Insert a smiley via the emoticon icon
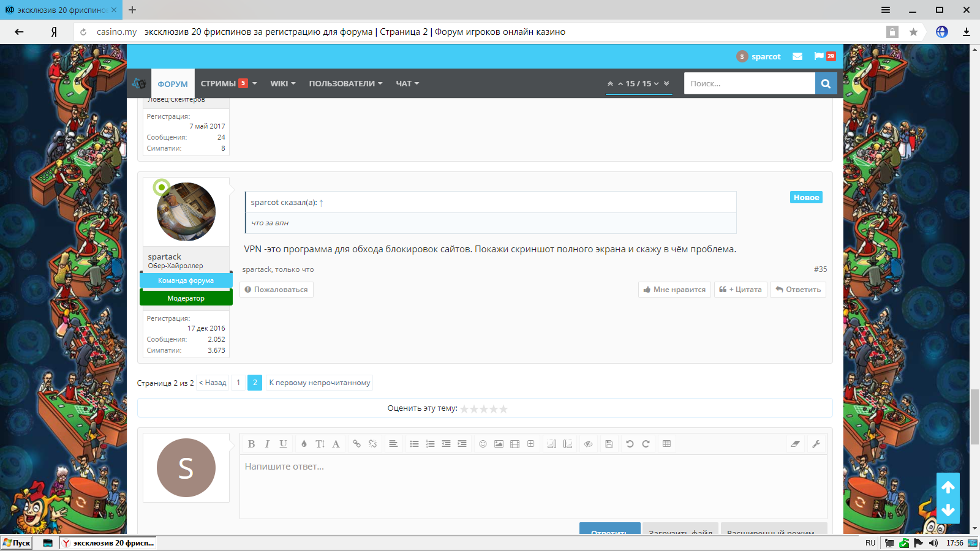The image size is (980, 551). pyautogui.click(x=483, y=444)
